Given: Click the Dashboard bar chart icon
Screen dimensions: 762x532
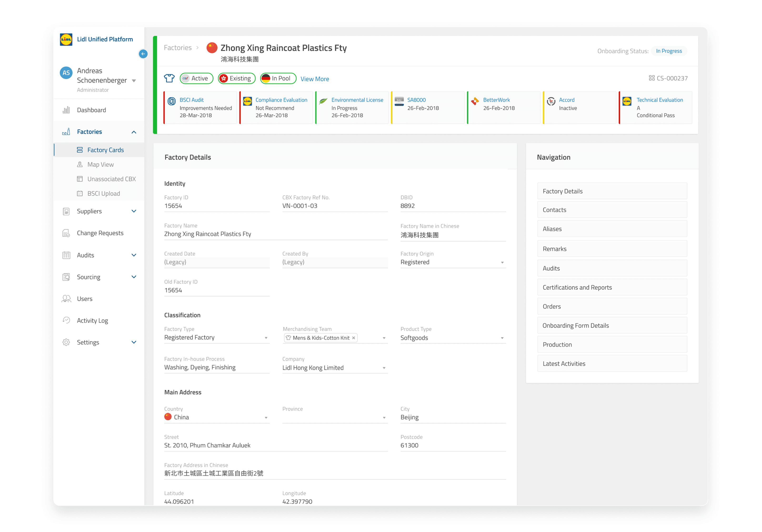Looking at the screenshot, I should 66,110.
